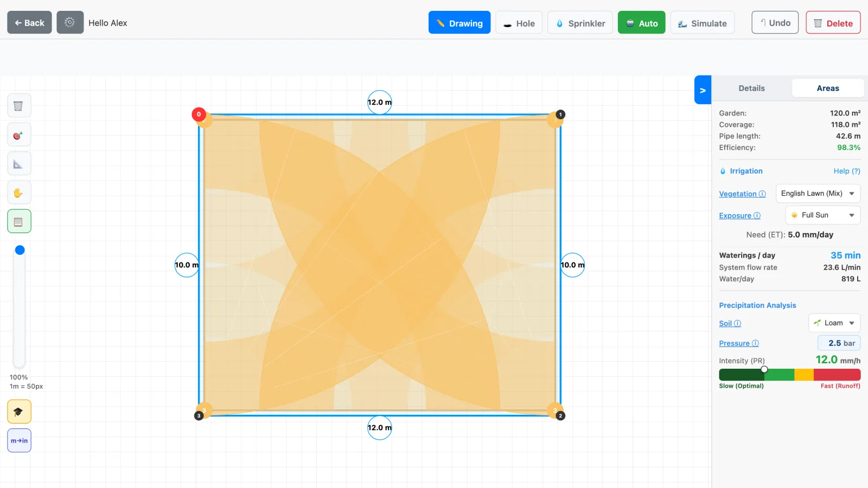Open the Soil info link

[x=730, y=324]
